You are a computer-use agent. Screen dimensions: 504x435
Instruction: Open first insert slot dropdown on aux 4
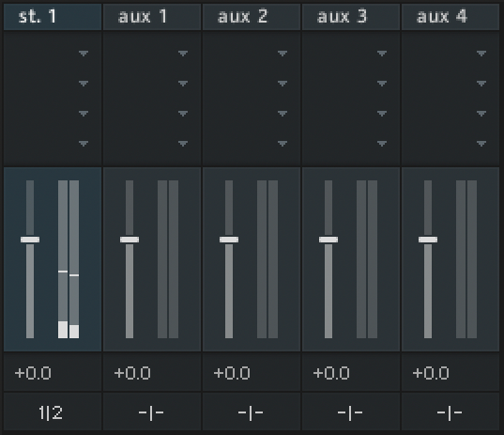481,54
